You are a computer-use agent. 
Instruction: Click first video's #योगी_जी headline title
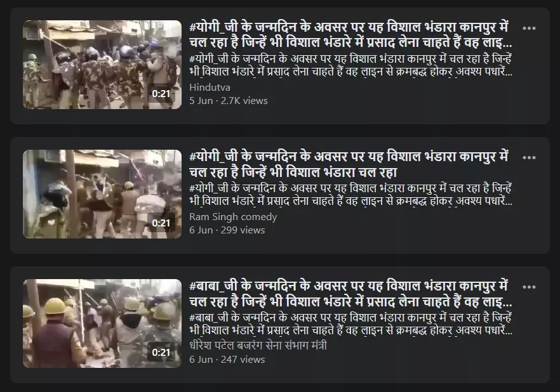[350, 35]
